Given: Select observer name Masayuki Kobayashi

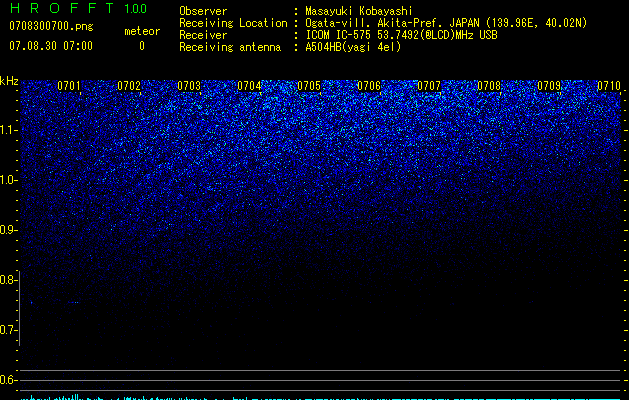Looking at the screenshot, I should pyautogui.click(x=359, y=11).
